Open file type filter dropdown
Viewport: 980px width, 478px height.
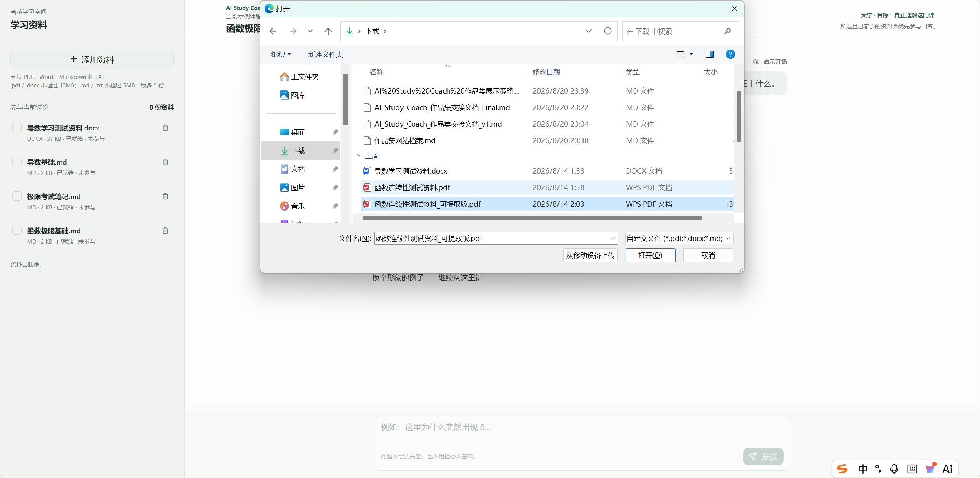coord(679,239)
